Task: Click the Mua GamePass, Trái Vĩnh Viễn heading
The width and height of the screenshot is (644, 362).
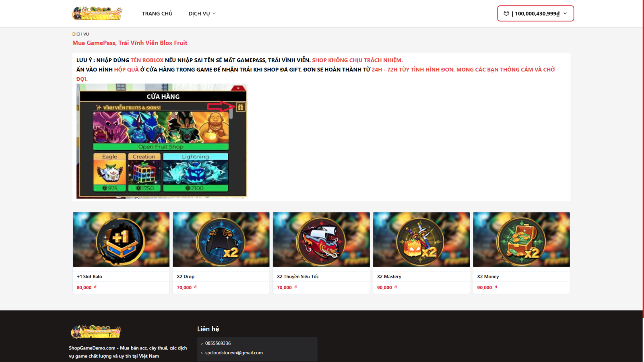Action: (x=130, y=43)
